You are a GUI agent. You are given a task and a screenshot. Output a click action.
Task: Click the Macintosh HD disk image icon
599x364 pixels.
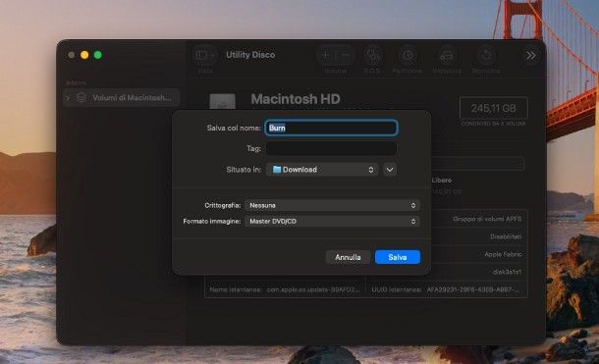[222, 101]
